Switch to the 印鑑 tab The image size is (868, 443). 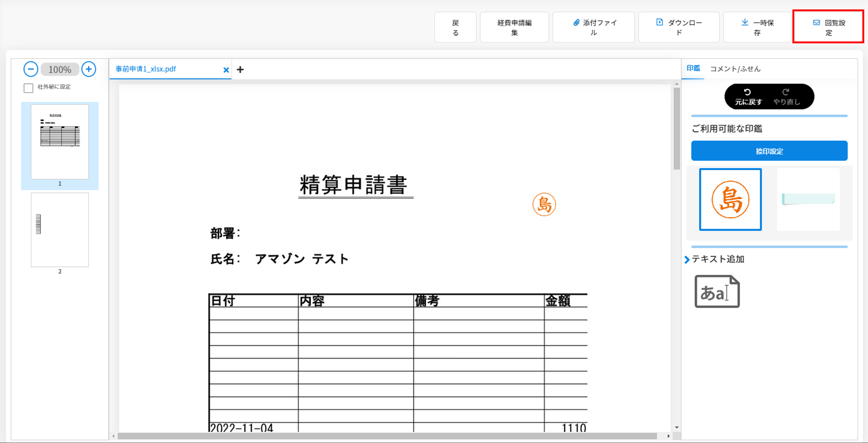pyautogui.click(x=693, y=68)
